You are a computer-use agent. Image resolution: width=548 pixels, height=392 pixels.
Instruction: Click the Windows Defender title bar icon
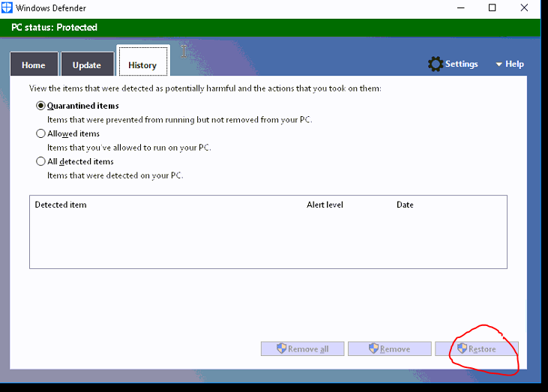click(7, 7)
